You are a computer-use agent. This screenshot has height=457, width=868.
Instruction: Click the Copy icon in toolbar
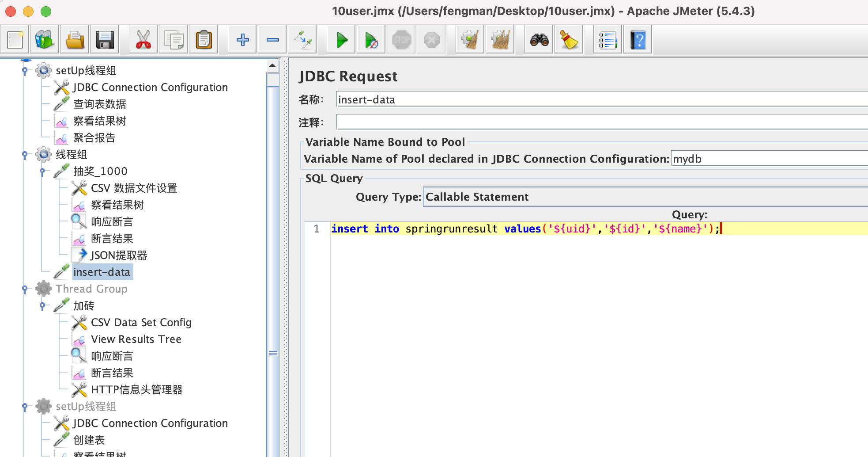[x=174, y=40]
